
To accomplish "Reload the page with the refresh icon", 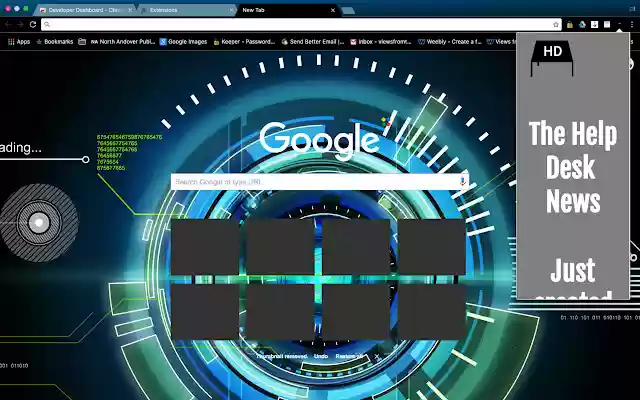I will click(33, 24).
